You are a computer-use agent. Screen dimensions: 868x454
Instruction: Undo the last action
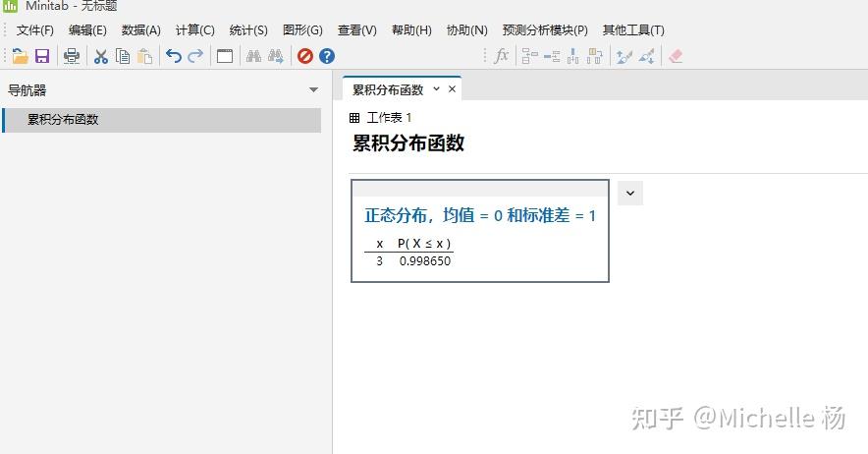pos(173,56)
